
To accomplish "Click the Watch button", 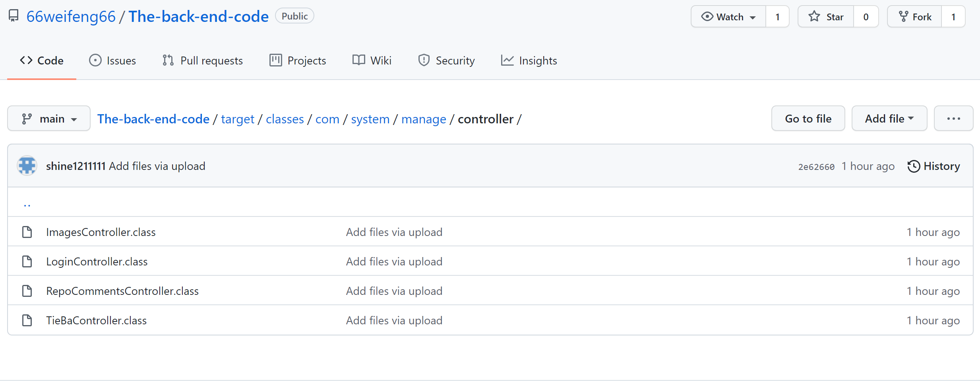I will tap(728, 17).
